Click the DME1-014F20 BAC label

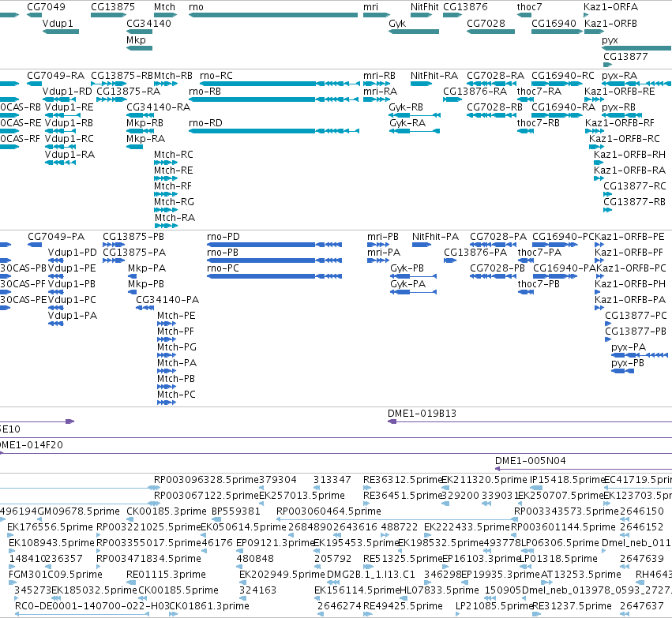click(x=32, y=445)
